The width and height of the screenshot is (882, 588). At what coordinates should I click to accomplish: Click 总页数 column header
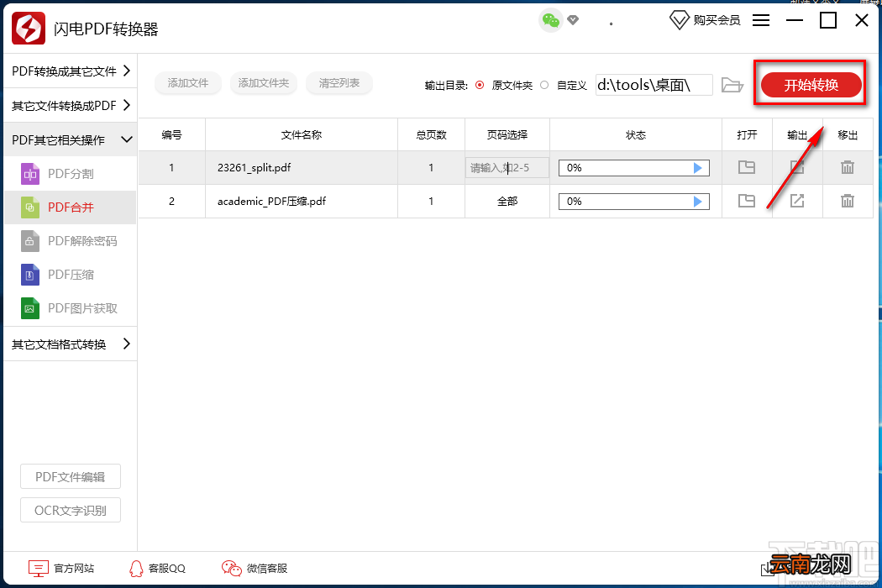(x=431, y=135)
